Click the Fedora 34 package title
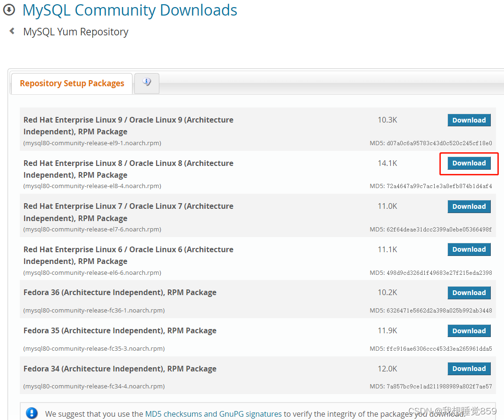The height and width of the screenshot is (420, 504). (x=120, y=369)
